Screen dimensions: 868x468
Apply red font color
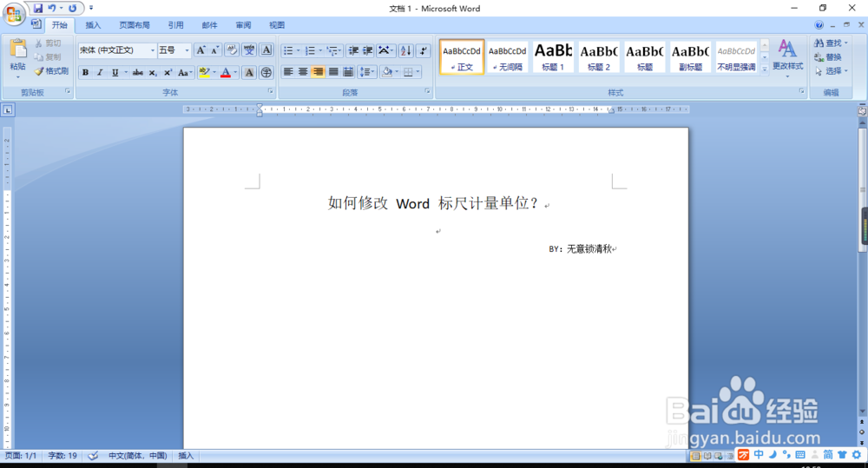pos(226,73)
